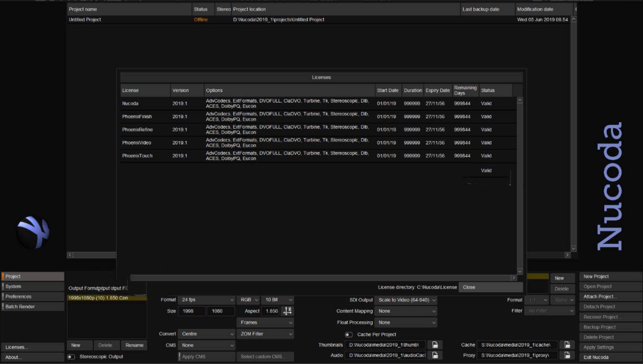Click the Backup Project button
This screenshot has width=643, height=364.
click(x=611, y=327)
